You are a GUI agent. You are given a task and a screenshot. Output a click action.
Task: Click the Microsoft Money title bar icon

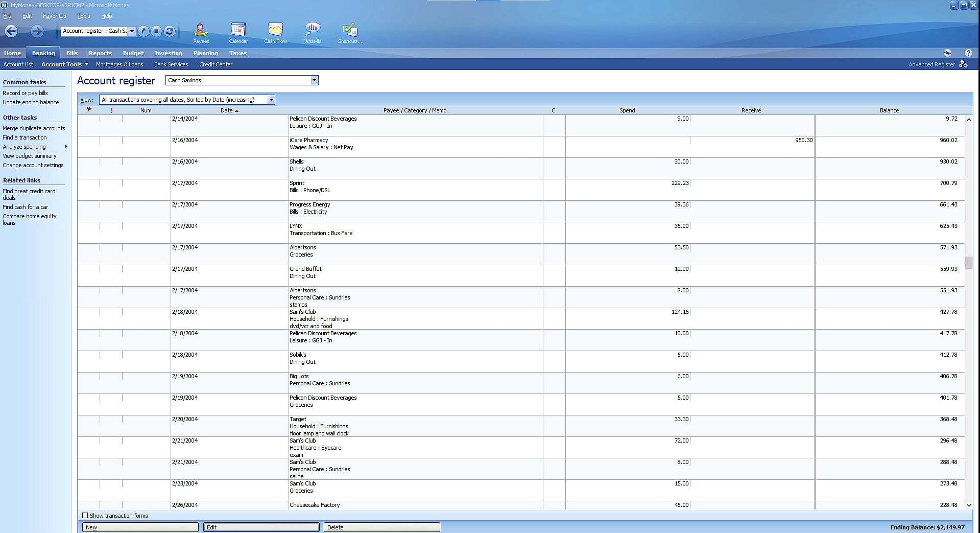click(5, 5)
